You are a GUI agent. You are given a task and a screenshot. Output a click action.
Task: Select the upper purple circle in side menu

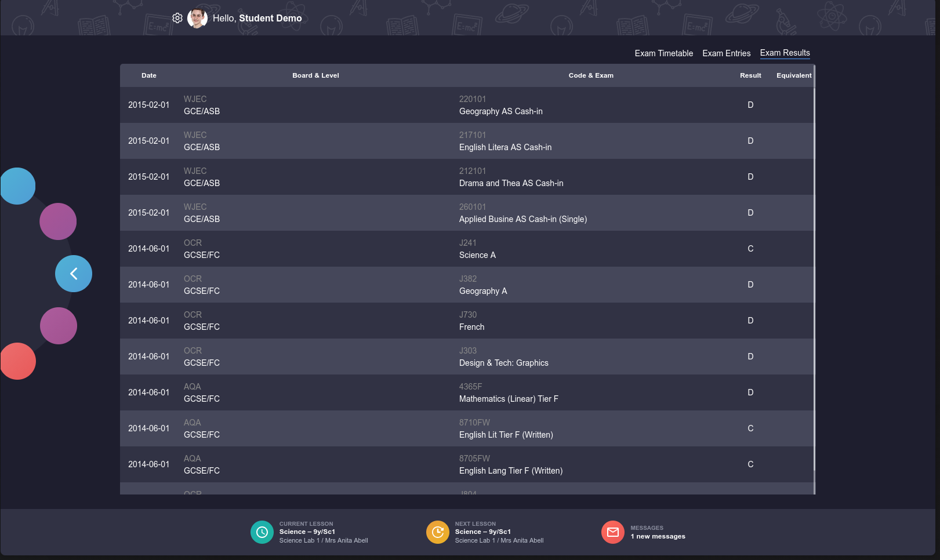point(58,221)
